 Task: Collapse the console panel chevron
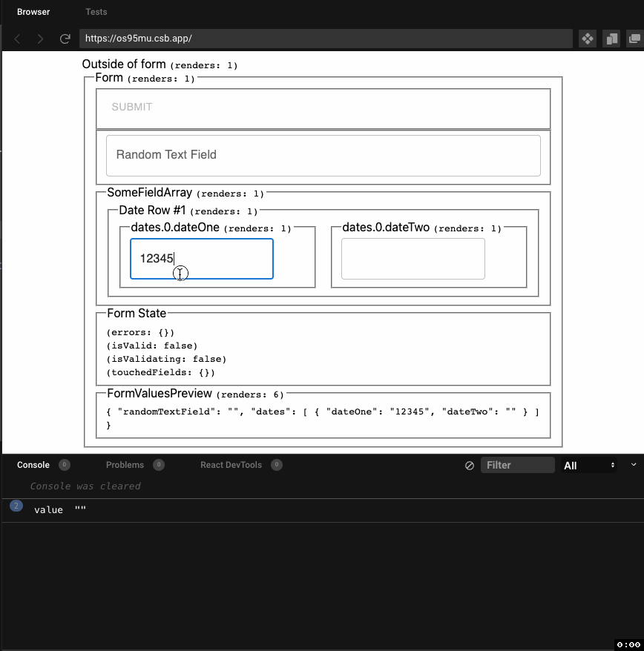[x=634, y=465]
